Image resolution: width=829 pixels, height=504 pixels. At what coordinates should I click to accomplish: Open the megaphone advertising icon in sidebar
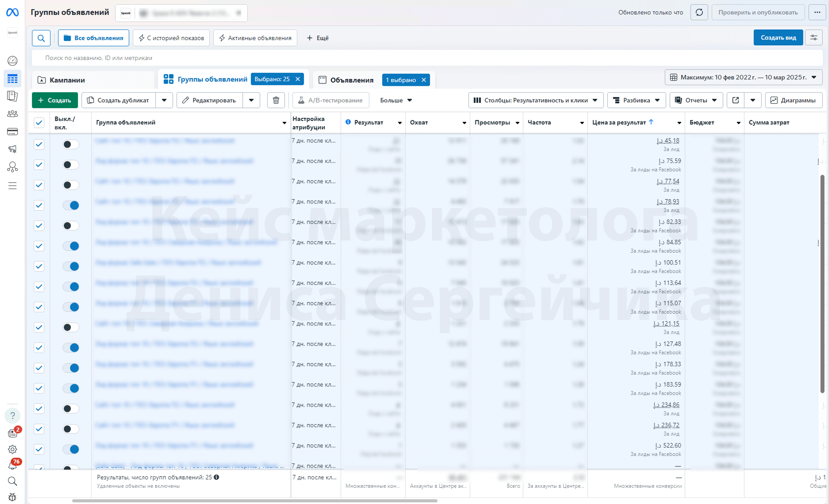pos(12,149)
